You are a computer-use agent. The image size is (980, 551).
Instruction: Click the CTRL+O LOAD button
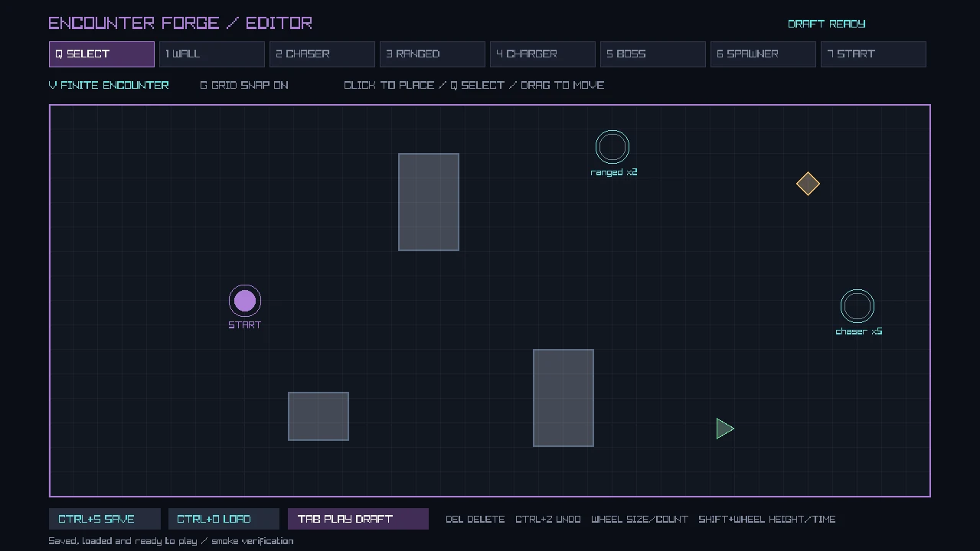(224, 519)
